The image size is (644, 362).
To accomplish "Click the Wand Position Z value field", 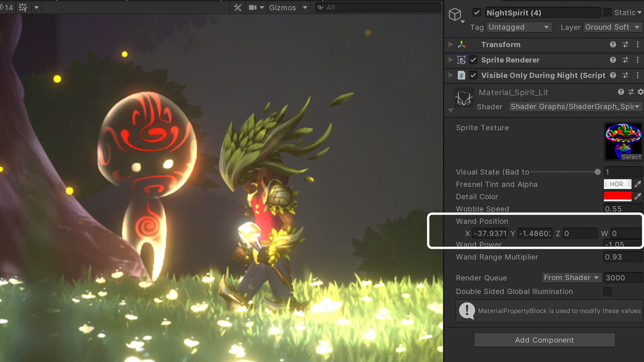I will coord(580,233).
